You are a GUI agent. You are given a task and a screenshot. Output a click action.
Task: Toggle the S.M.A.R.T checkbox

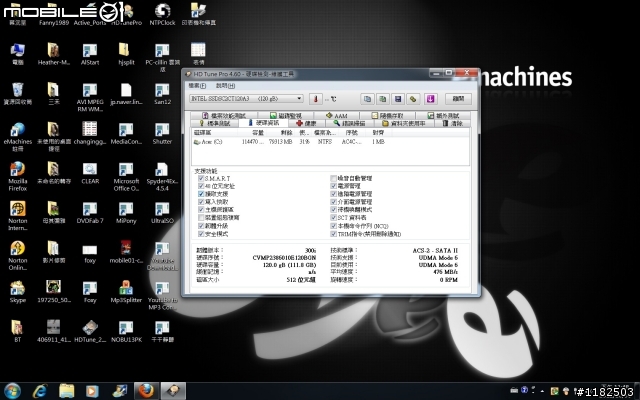coord(200,177)
